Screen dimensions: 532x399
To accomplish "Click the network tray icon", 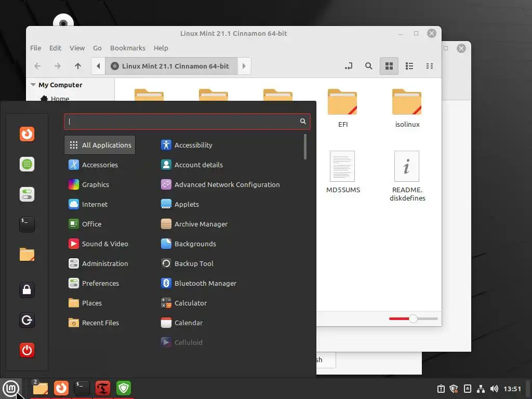I will [481, 389].
